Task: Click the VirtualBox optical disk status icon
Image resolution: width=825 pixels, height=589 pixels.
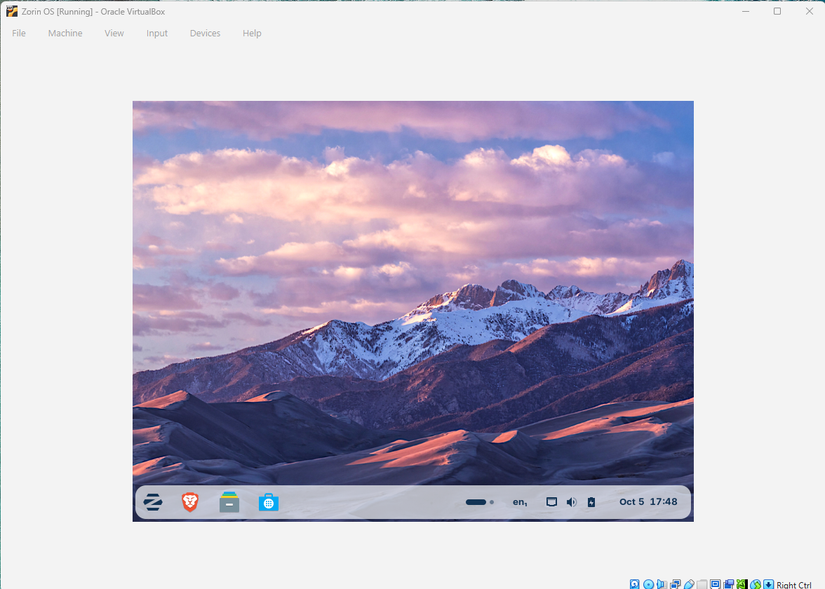Action: 648,584
